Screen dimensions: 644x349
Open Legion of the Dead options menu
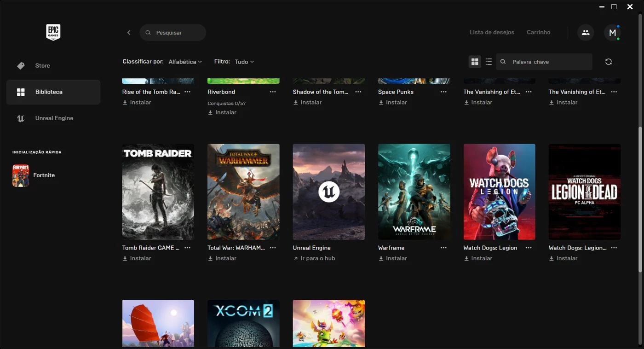coord(614,248)
